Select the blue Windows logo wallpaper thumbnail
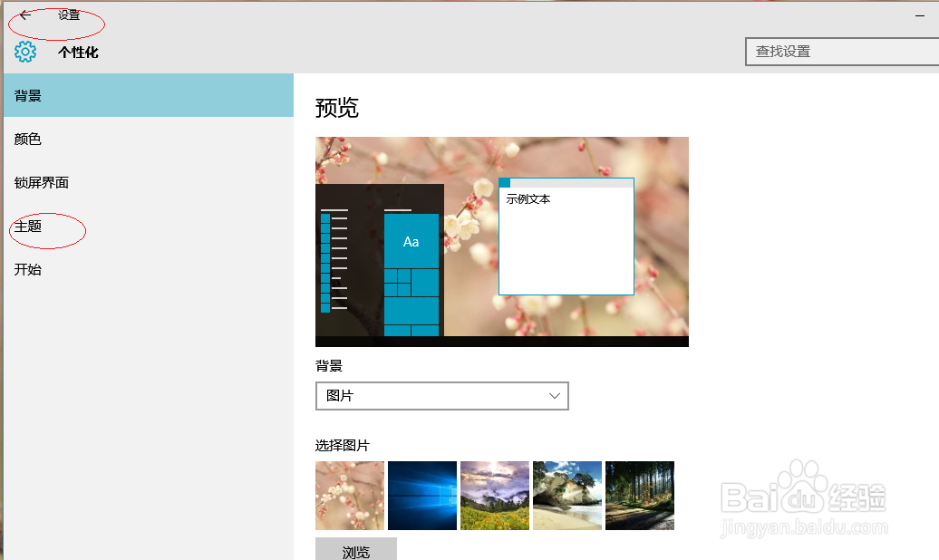Screen dimensions: 939x560 point(422,496)
